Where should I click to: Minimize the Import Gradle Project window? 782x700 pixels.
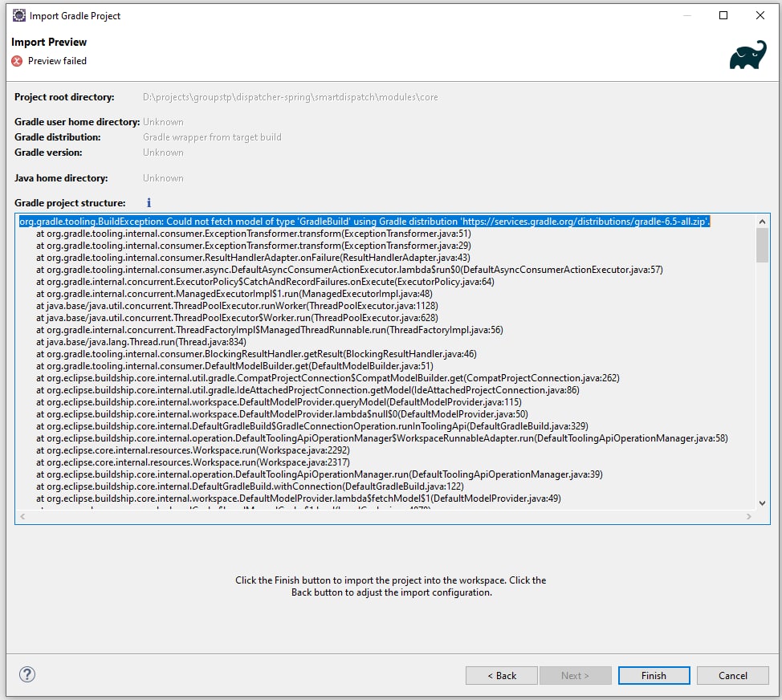coord(686,15)
